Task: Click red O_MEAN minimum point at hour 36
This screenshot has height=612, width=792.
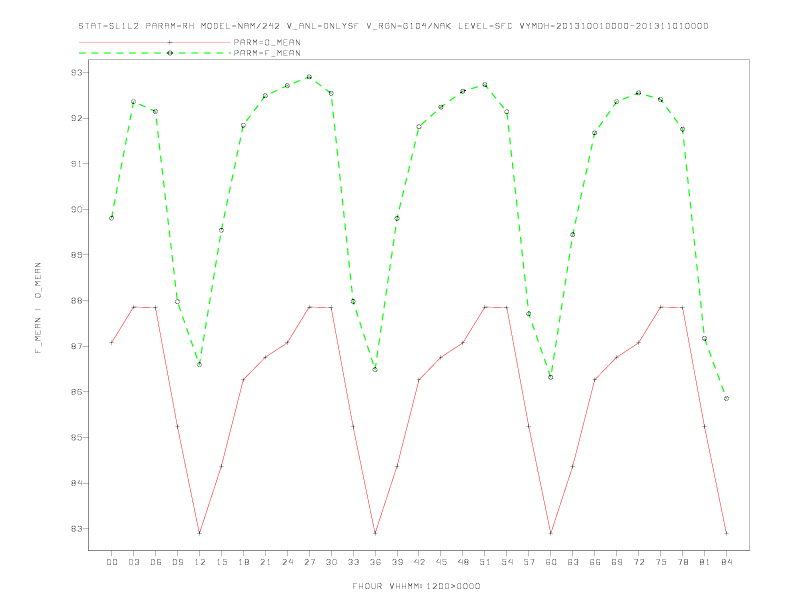Action: 375,533
